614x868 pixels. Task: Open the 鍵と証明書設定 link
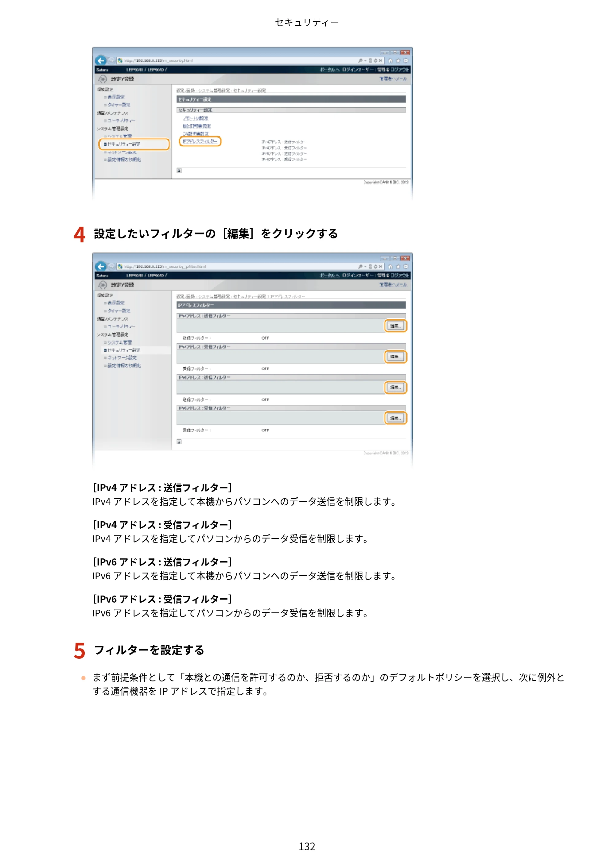[197, 126]
